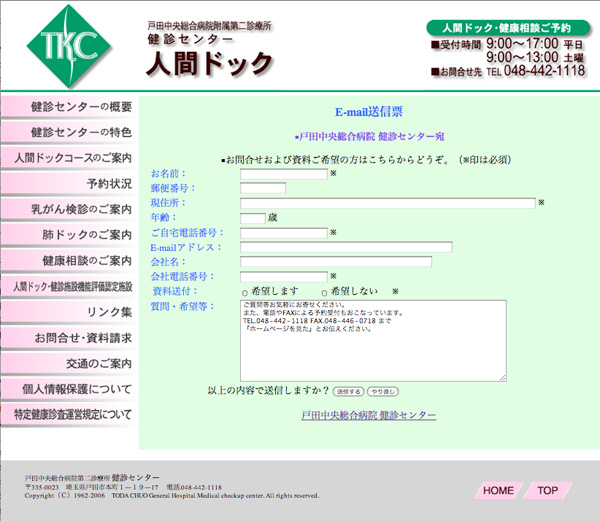
Task: Open 乳がん検診のご案内 page
Action: pyautogui.click(x=69, y=209)
